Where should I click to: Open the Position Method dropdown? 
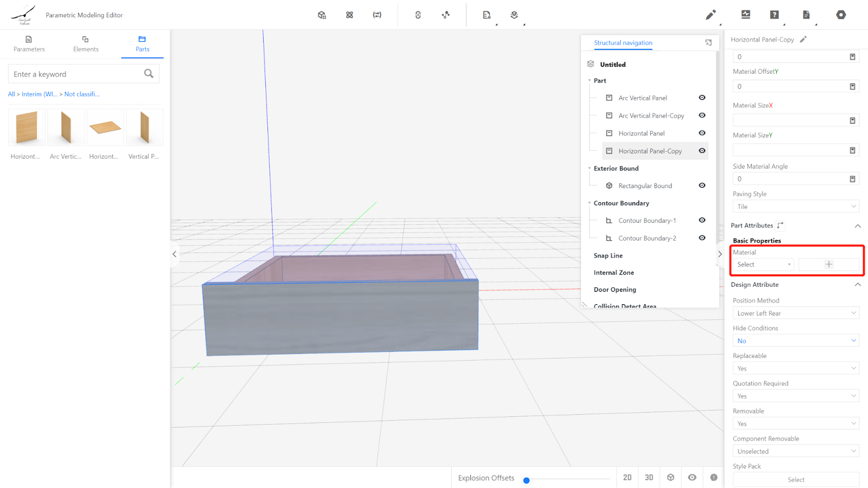(x=795, y=313)
